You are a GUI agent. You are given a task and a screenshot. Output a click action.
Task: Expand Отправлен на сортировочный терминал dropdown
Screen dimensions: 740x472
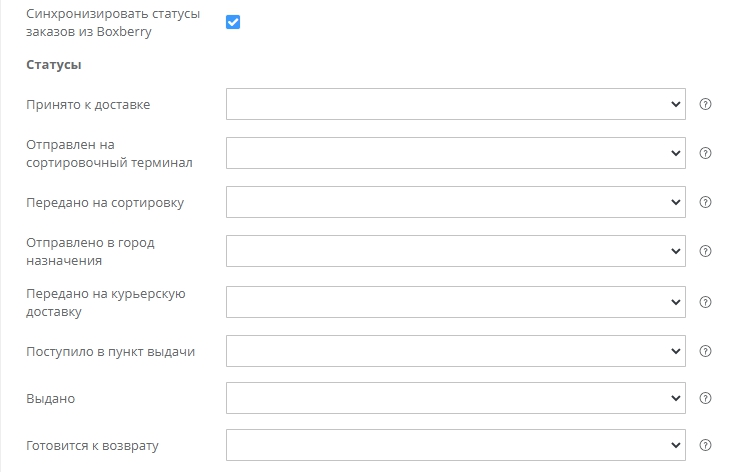coord(455,153)
